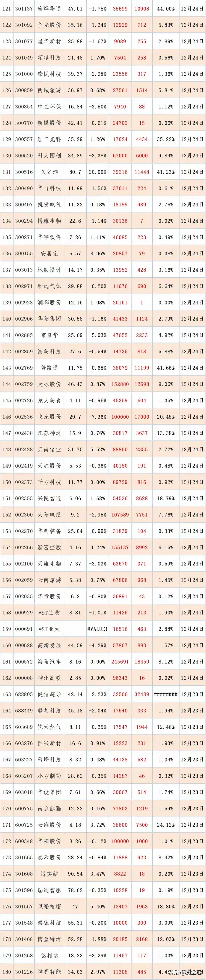
Task: Click the 地铁设计 name cell
Action: (49, 270)
